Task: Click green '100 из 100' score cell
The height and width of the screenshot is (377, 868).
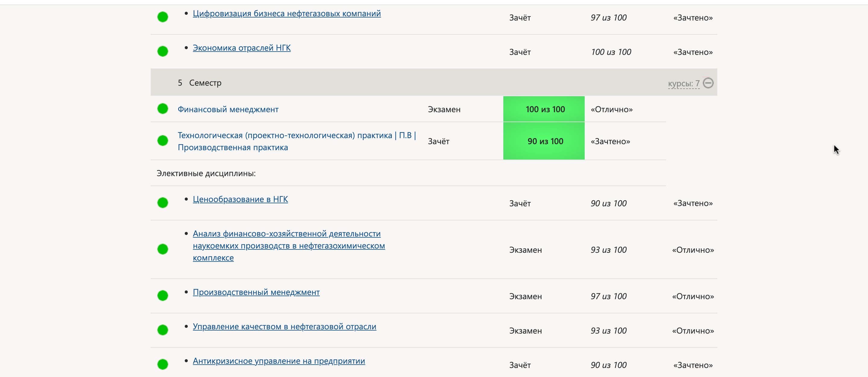Action: click(543, 109)
